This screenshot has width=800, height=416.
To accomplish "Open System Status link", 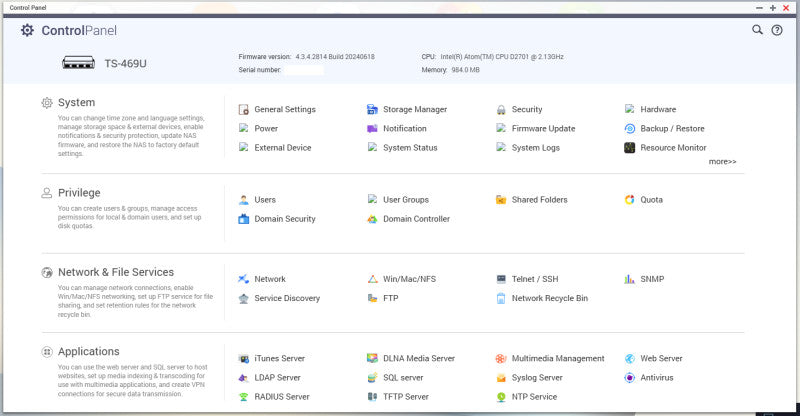I will click(410, 148).
